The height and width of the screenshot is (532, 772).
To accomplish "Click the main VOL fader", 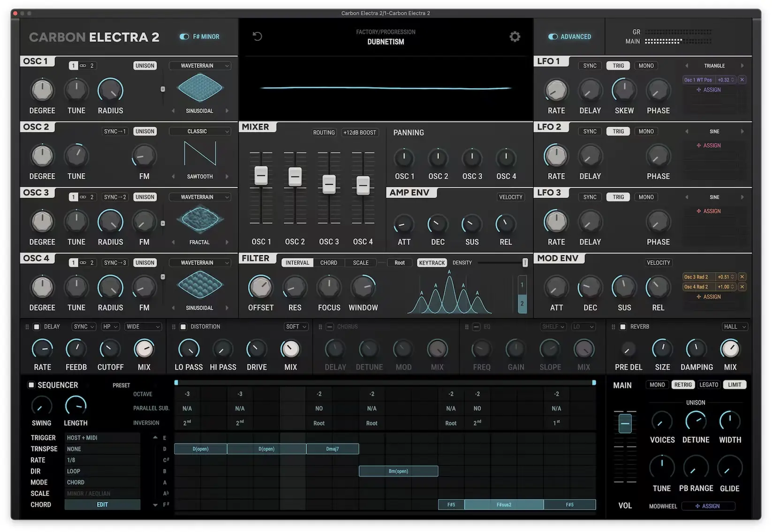I will pos(625,424).
